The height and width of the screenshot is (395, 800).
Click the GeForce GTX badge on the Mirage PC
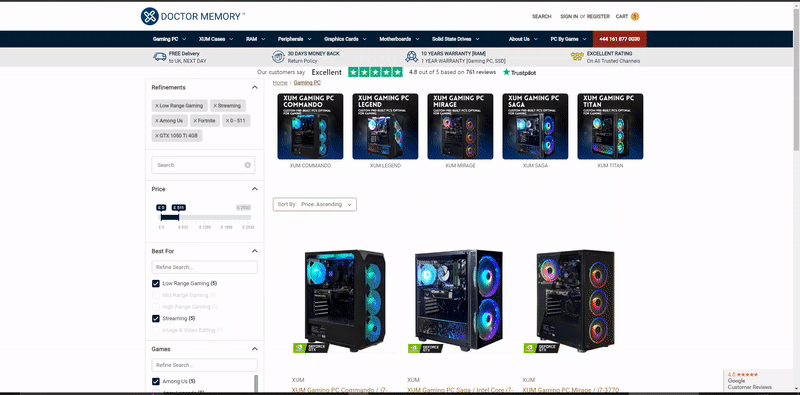coord(541,348)
